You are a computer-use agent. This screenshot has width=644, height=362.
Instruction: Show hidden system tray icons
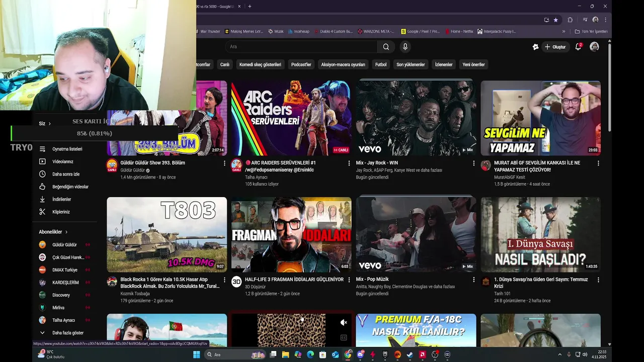coord(559,354)
